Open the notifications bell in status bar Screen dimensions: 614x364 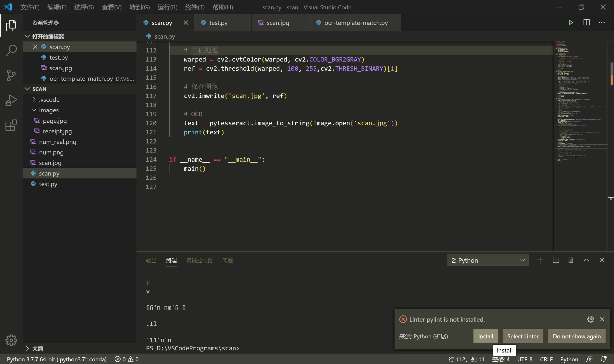point(604,359)
